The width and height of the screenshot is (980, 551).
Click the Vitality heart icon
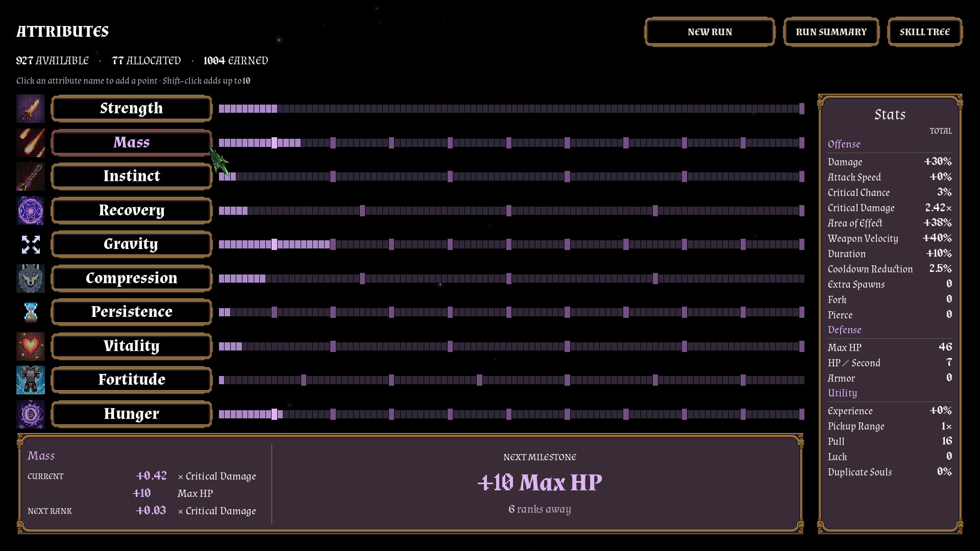click(31, 346)
